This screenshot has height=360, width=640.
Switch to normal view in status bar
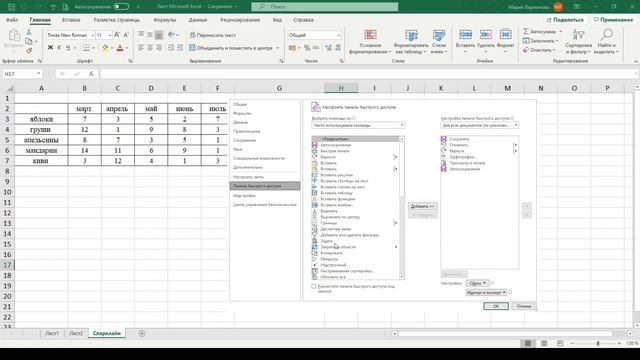[x=528, y=344]
